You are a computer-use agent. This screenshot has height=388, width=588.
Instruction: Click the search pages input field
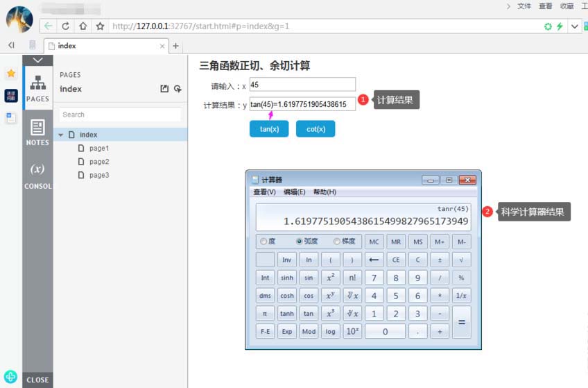120,115
